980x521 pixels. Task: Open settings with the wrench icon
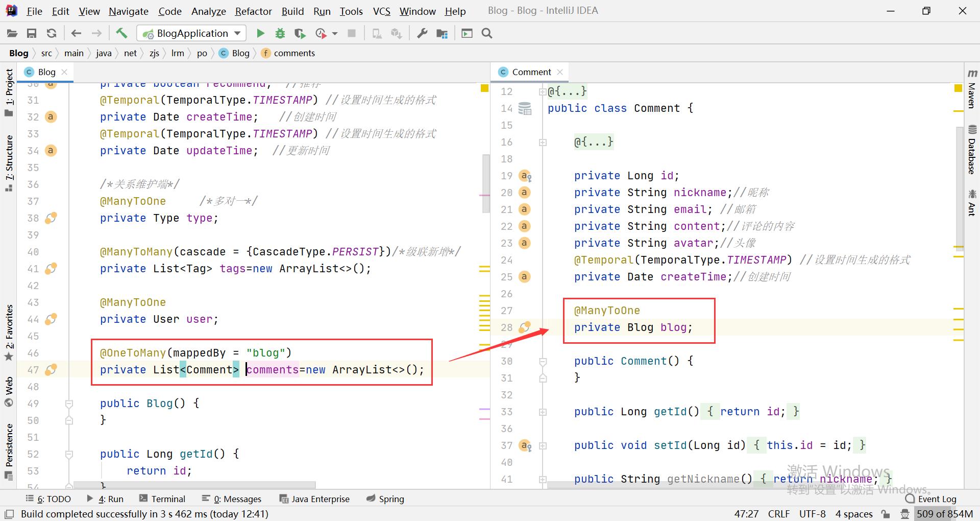tap(422, 34)
